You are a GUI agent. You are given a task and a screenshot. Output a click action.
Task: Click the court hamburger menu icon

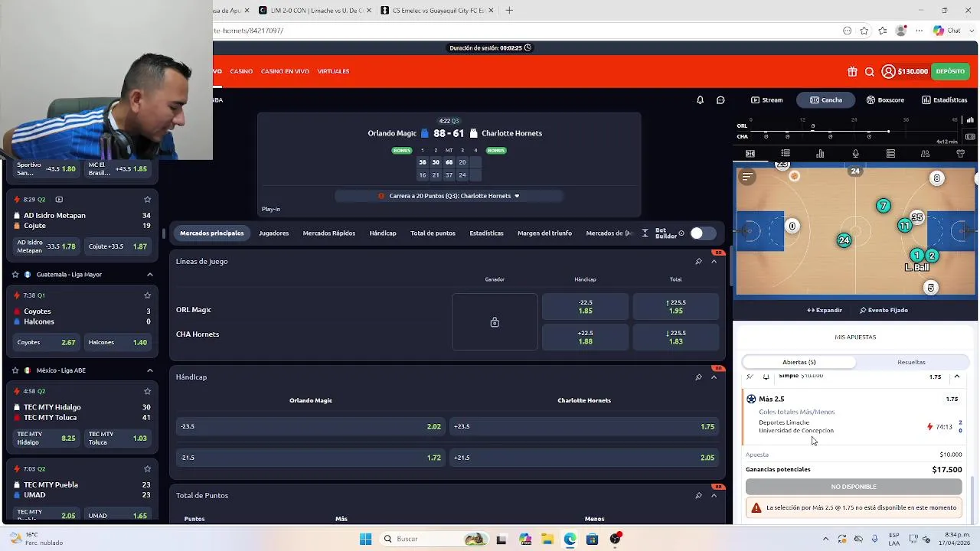point(747,177)
